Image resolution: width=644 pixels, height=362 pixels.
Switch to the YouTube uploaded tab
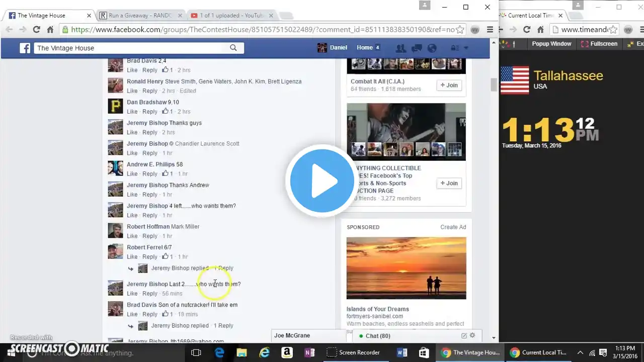point(230,16)
